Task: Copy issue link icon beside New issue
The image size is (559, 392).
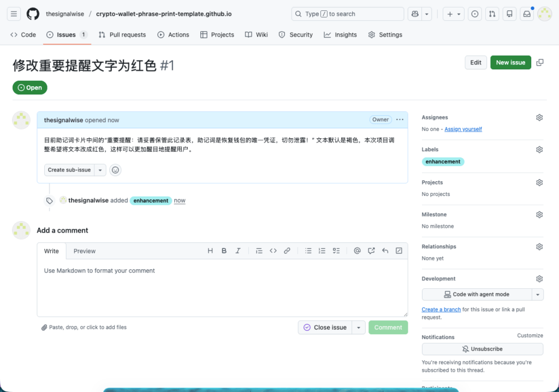Action: (540, 62)
